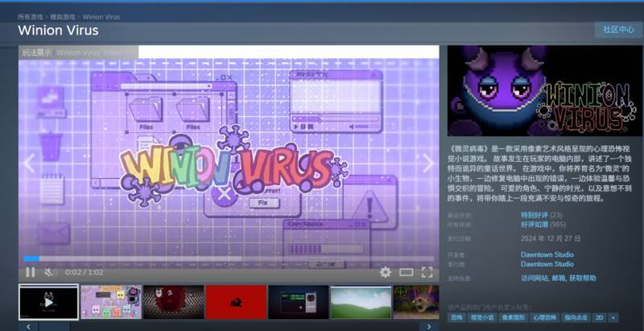Open the 社区中心 community hub
The height and width of the screenshot is (331, 644).
pos(618,30)
